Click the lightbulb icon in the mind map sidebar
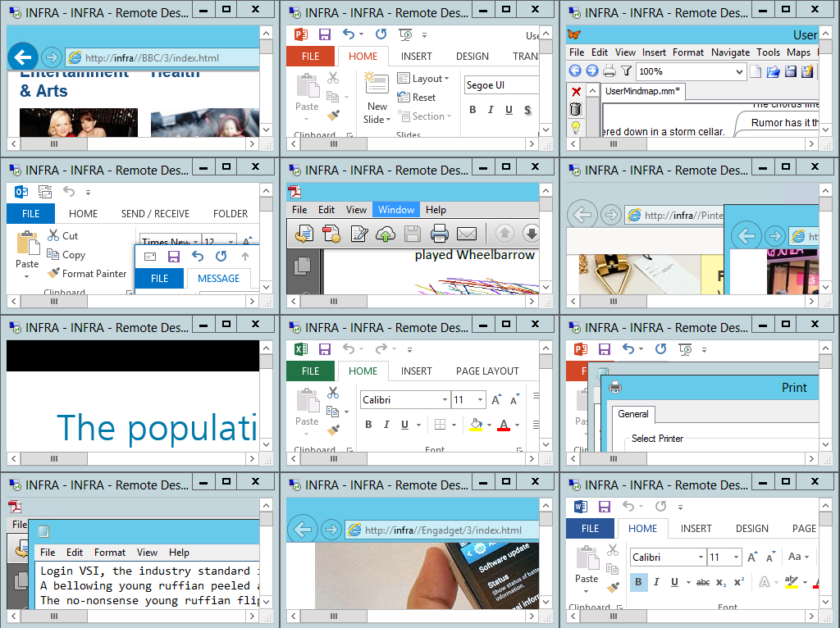840x628 pixels. tap(576, 127)
